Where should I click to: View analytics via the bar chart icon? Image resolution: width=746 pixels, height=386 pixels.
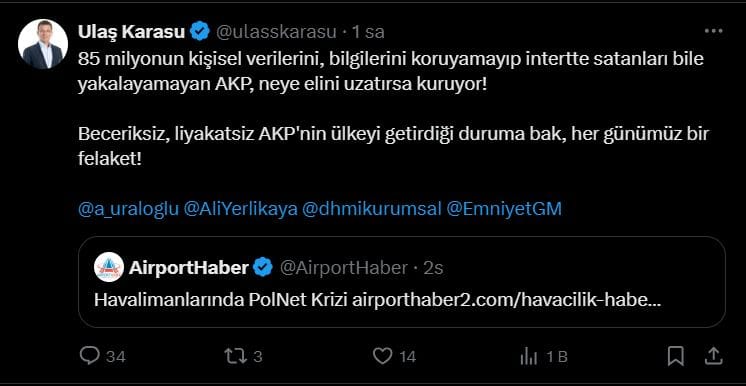(x=529, y=356)
